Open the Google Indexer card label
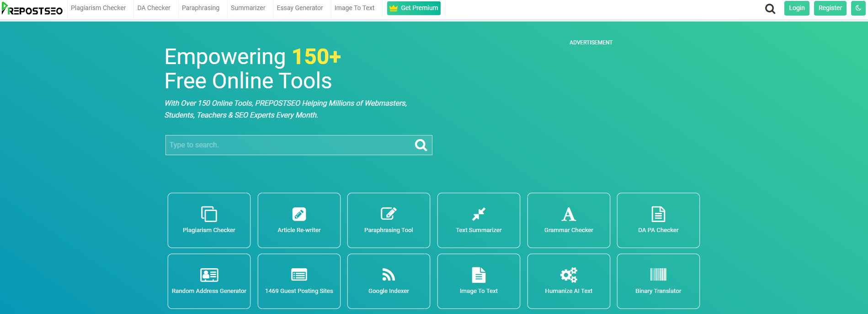Viewport: 868px width, 314px height. [389, 291]
